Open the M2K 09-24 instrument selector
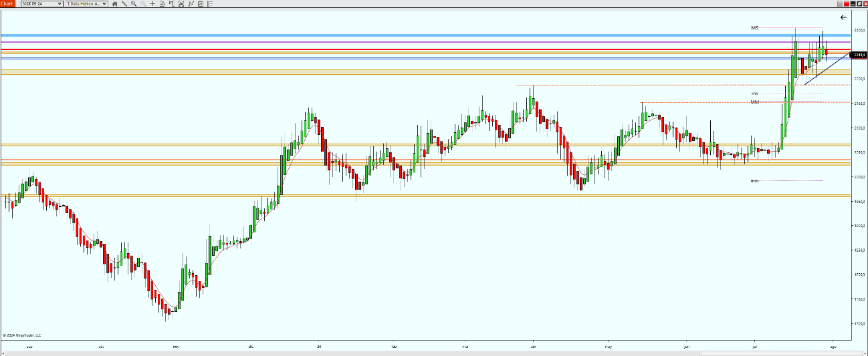This screenshot has height=356, width=868. coord(42,3)
